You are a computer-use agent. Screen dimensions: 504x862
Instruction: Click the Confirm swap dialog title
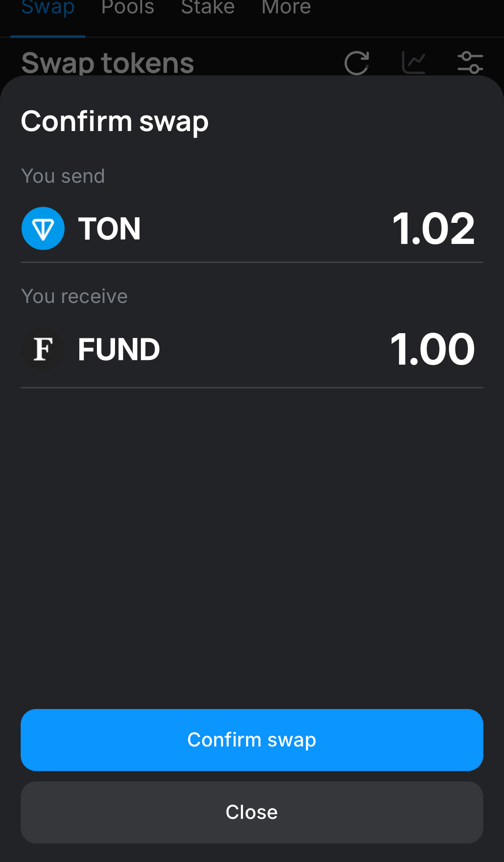tap(115, 122)
